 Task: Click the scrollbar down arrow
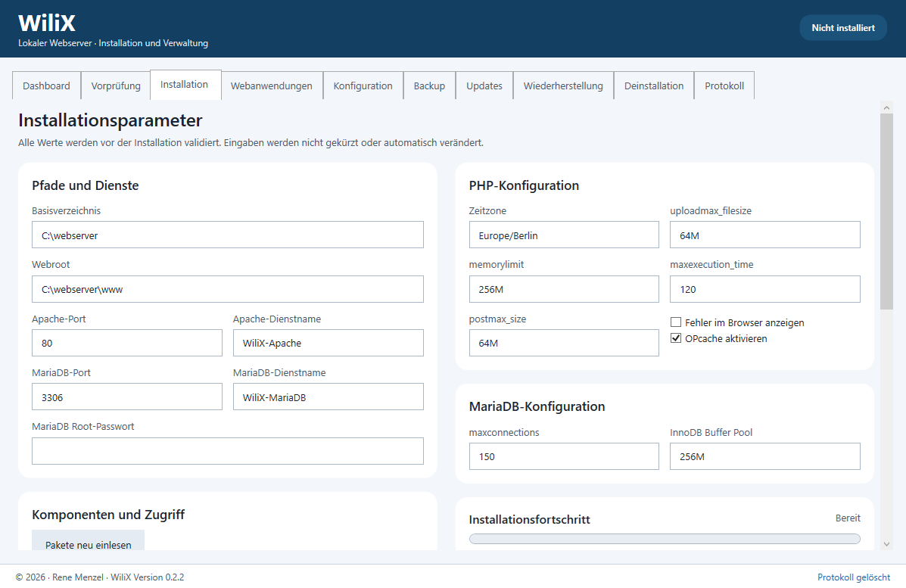(886, 544)
